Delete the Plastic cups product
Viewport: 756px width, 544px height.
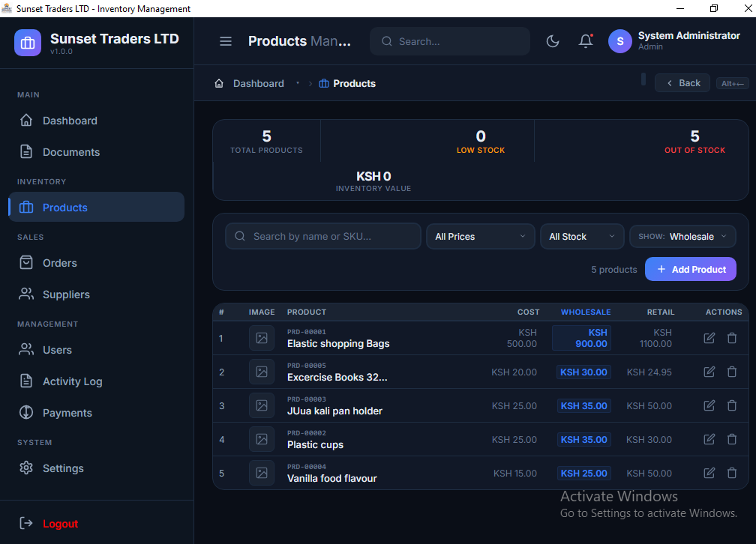click(x=732, y=439)
